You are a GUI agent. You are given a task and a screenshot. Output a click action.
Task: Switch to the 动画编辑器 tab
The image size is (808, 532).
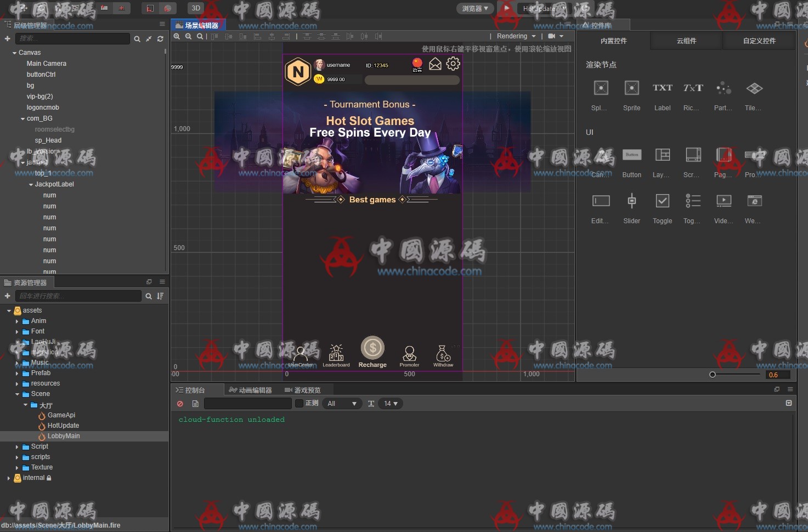coord(250,390)
